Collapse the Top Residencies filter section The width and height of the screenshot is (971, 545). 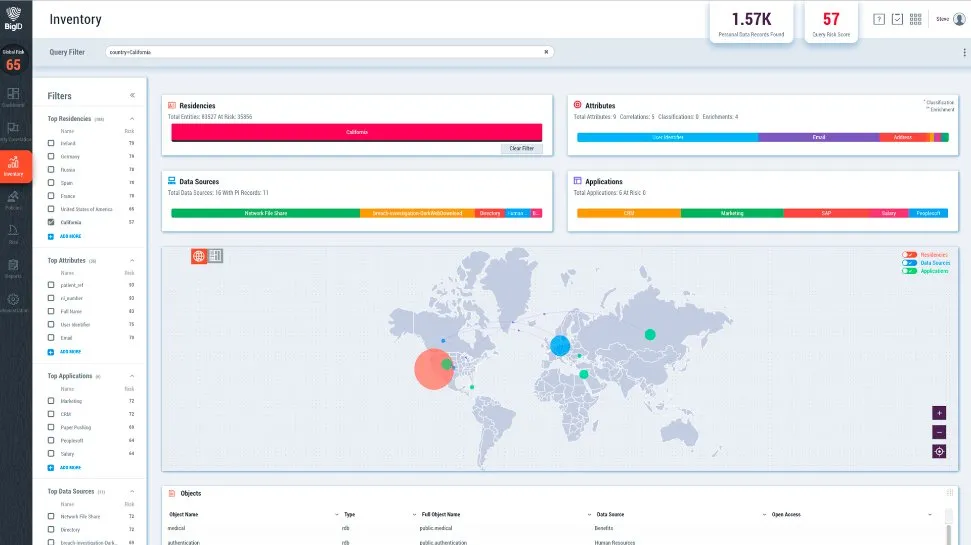tap(133, 119)
